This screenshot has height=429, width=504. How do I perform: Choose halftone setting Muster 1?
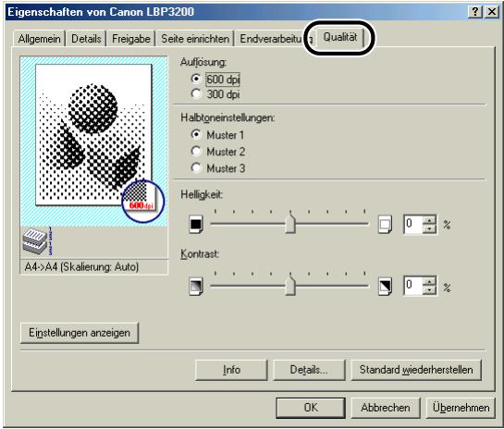tap(218, 135)
